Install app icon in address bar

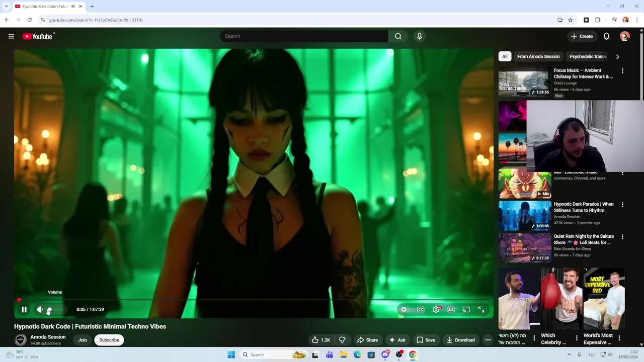560,20
